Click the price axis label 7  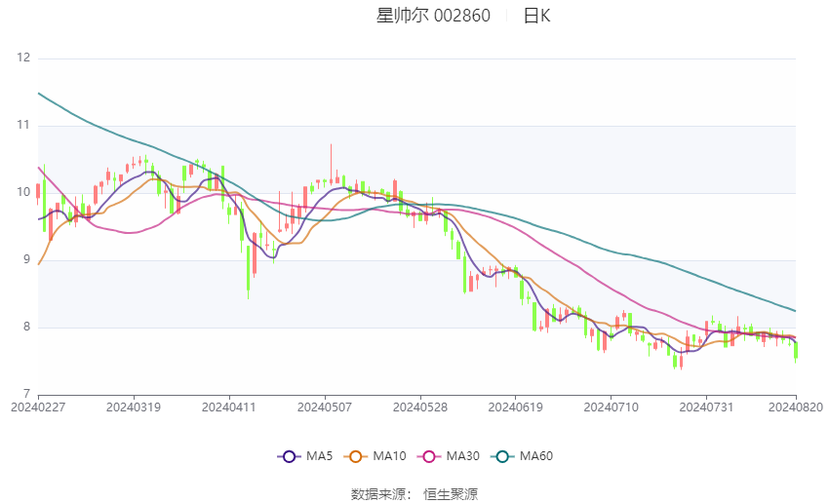27,394
